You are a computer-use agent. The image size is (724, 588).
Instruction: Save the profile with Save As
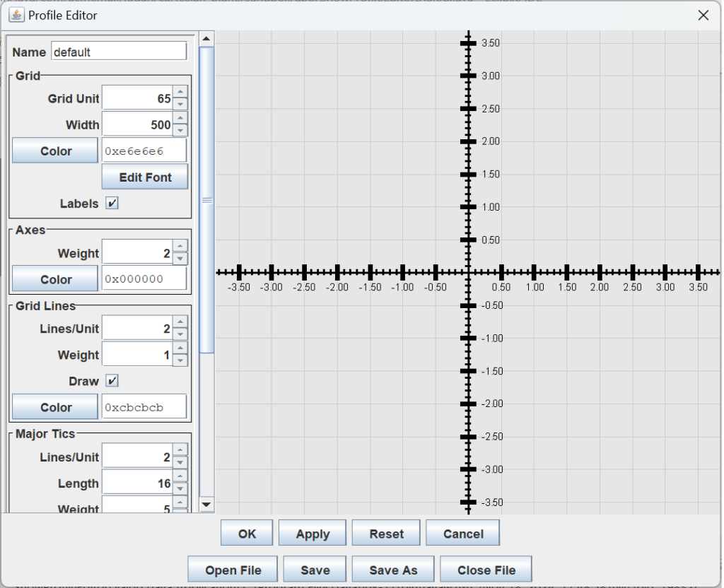pos(392,569)
